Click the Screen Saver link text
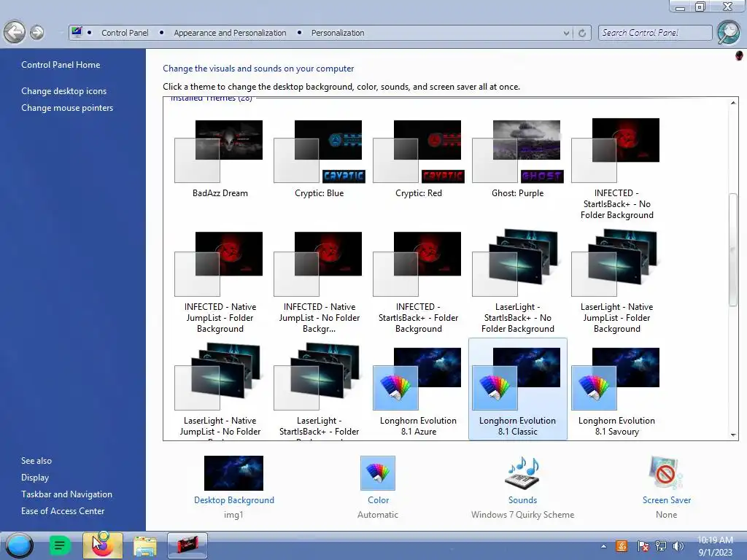Viewport: 747px width, 560px height. click(x=667, y=500)
